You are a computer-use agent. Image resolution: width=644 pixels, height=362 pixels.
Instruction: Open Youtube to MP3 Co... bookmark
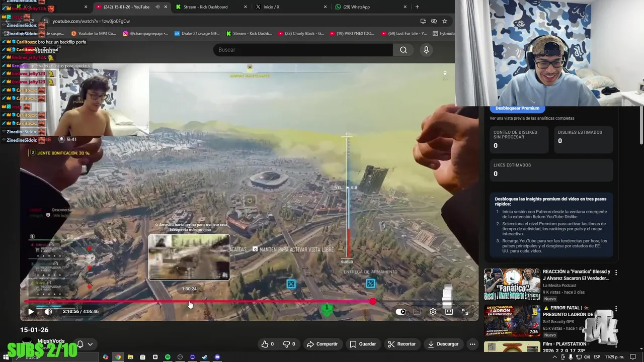pos(94,34)
